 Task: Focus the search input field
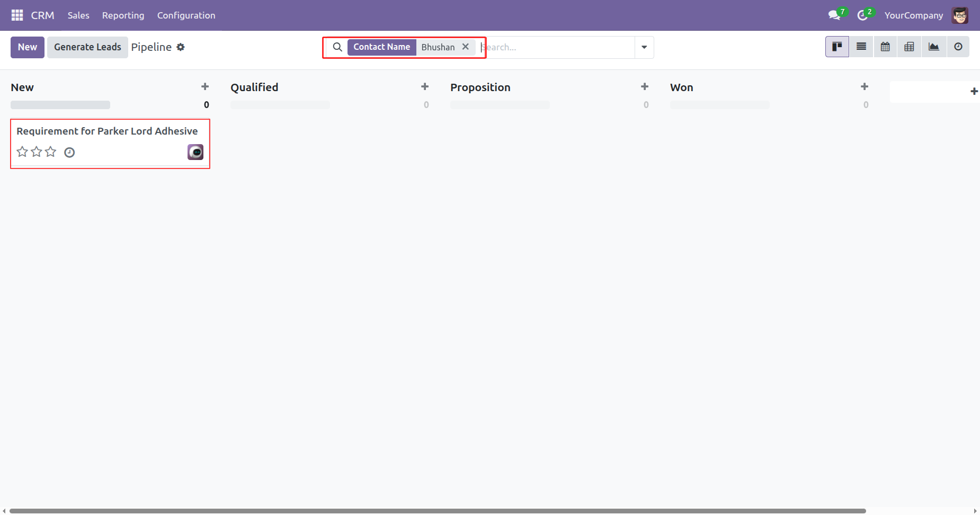[x=557, y=47]
